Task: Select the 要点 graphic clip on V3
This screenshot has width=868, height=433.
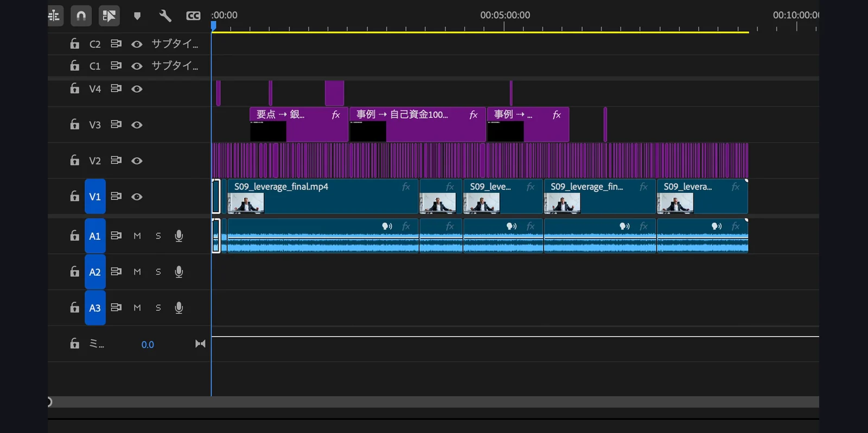Action: pos(298,124)
